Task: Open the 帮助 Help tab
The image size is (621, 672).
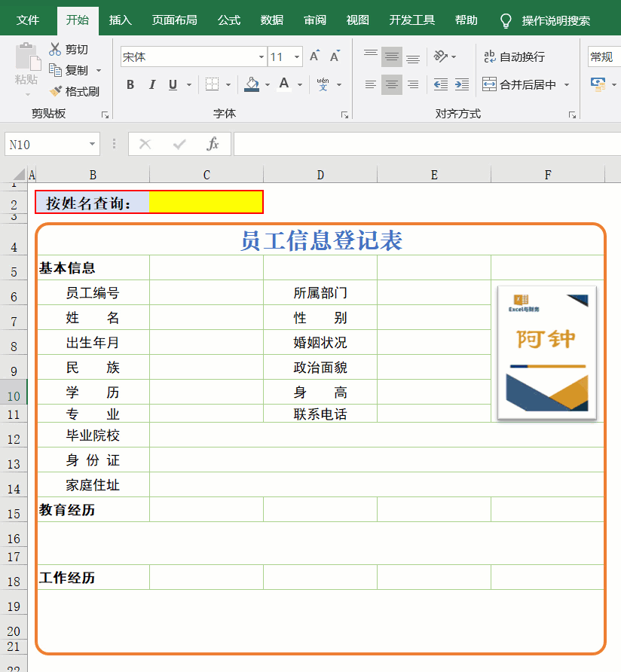Action: (x=467, y=20)
